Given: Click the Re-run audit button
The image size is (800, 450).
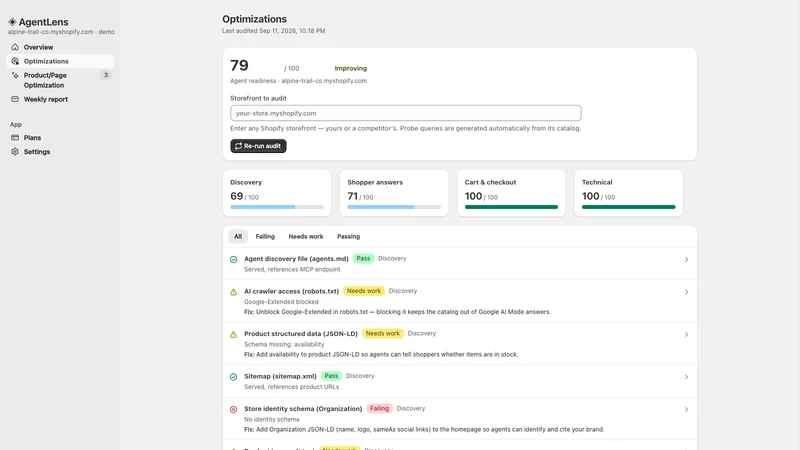Looking at the screenshot, I should tap(258, 146).
